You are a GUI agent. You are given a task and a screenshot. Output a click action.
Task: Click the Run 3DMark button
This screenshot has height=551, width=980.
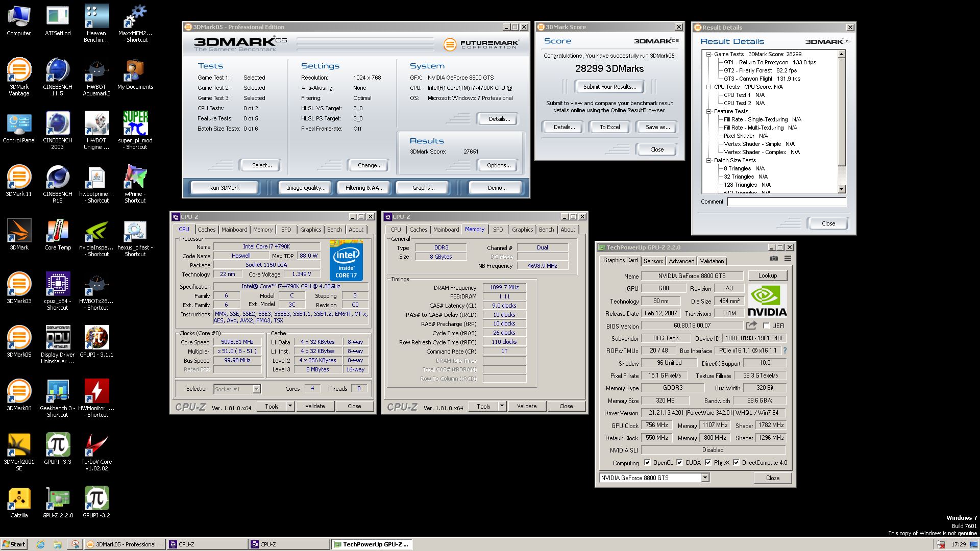click(x=224, y=188)
